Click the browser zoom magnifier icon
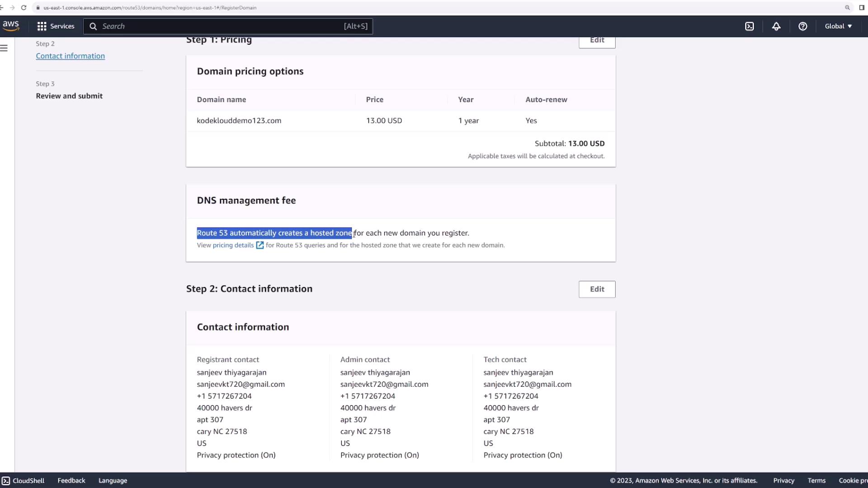The image size is (868, 488). tap(847, 8)
